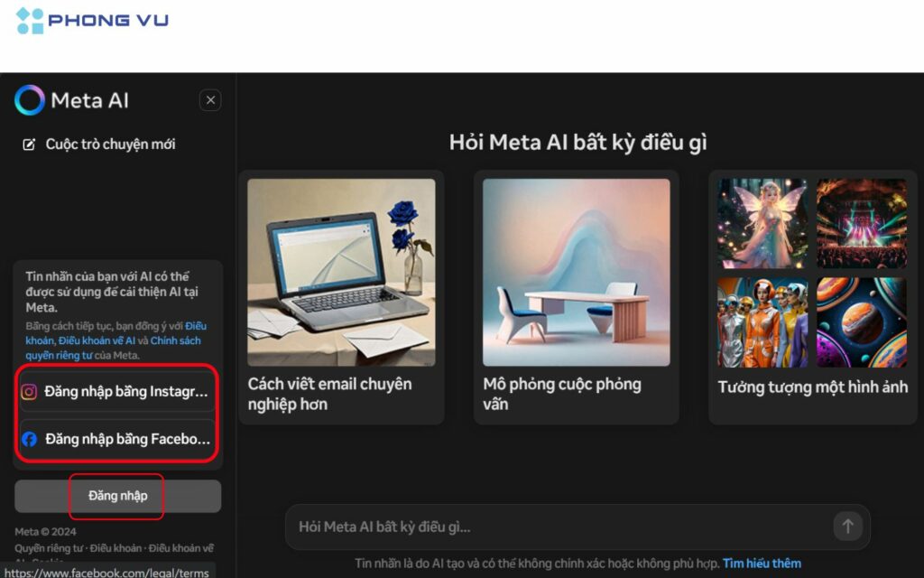
Task: Click the Instagram icon on the login option
Action: [28, 391]
